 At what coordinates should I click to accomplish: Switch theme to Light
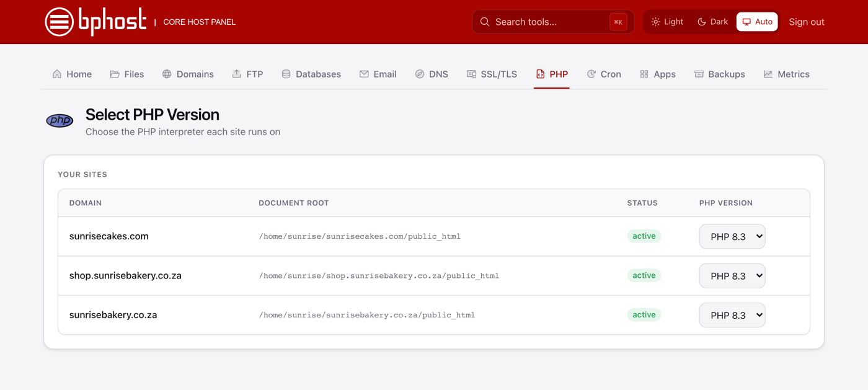pyautogui.click(x=667, y=22)
